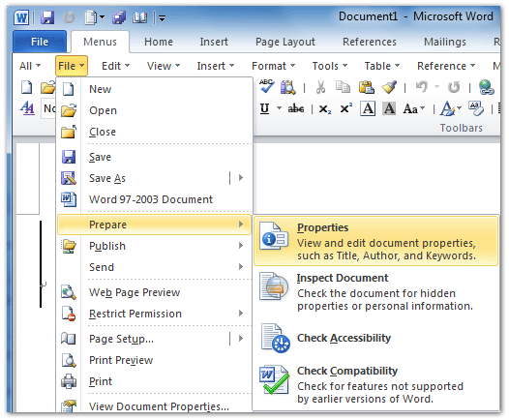Image resolution: width=509 pixels, height=420 pixels.
Task: Choose Print from the File menu
Action: 155,381
